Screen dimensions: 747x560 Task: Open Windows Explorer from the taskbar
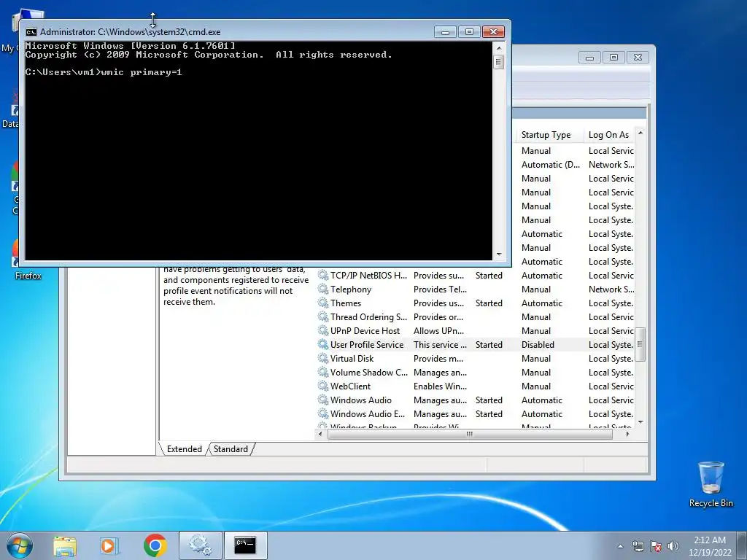(x=65, y=545)
